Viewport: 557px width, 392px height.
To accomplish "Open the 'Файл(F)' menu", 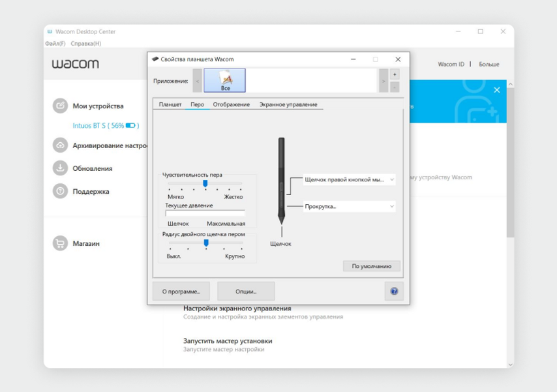I will click(x=55, y=43).
